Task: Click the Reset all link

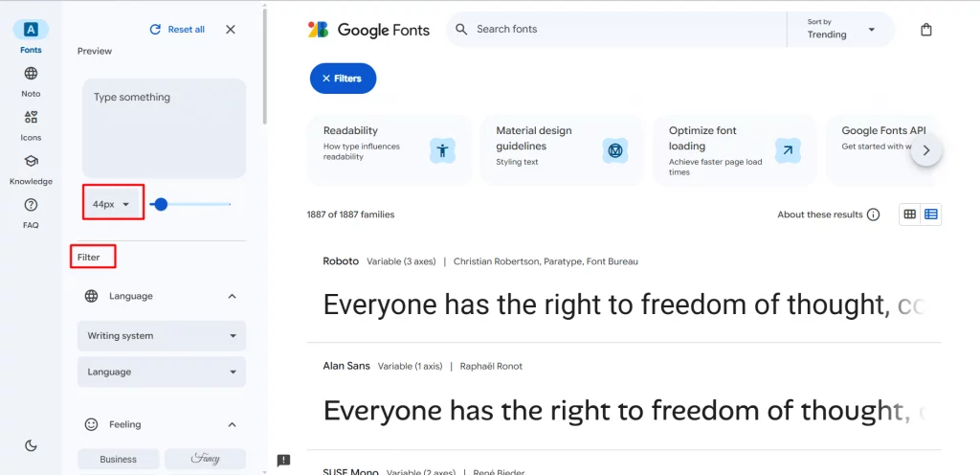Action: point(177,30)
